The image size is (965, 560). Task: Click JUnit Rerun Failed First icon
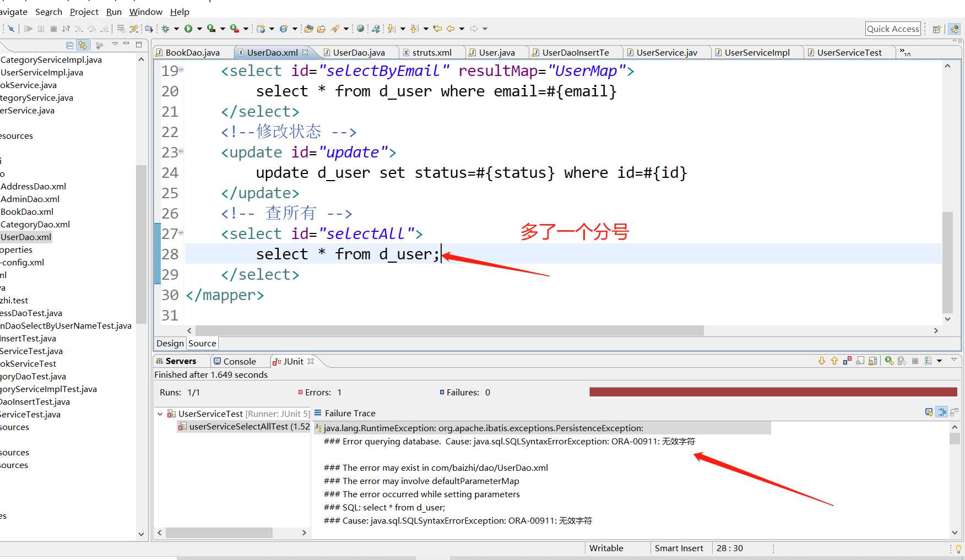tap(902, 361)
